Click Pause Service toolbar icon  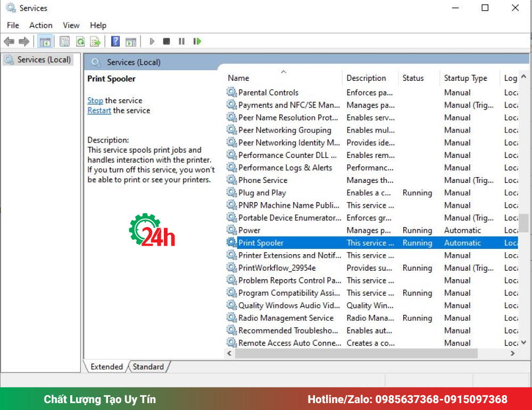click(x=181, y=41)
